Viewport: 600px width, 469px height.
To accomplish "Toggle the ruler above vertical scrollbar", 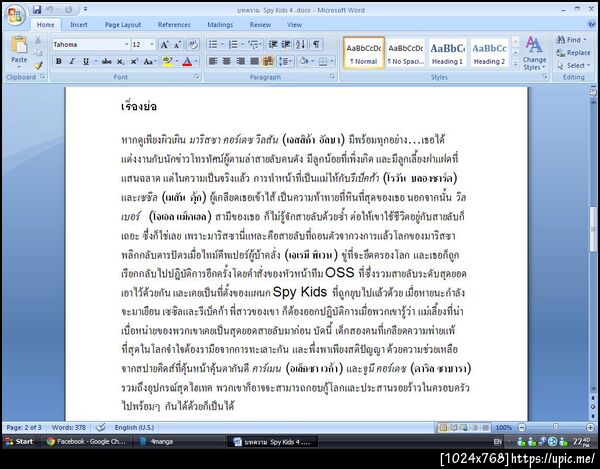I will 593,92.
